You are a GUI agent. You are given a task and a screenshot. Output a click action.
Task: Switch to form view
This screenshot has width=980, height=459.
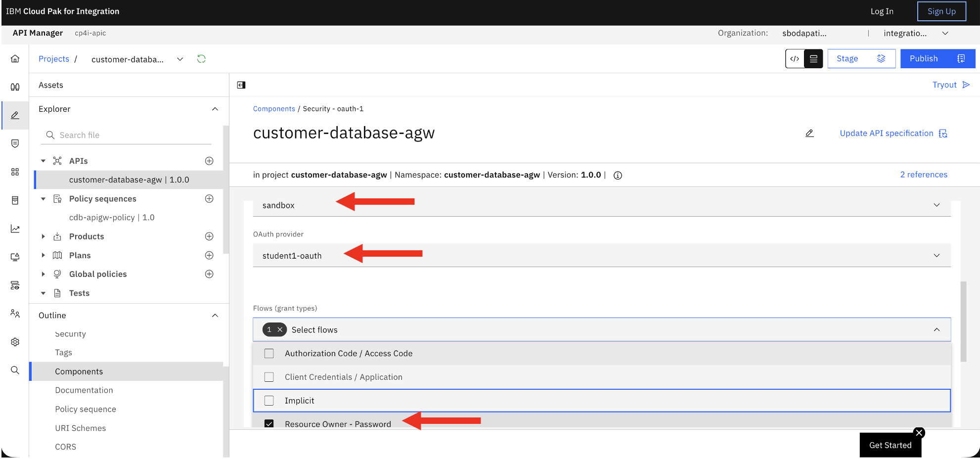click(x=813, y=59)
